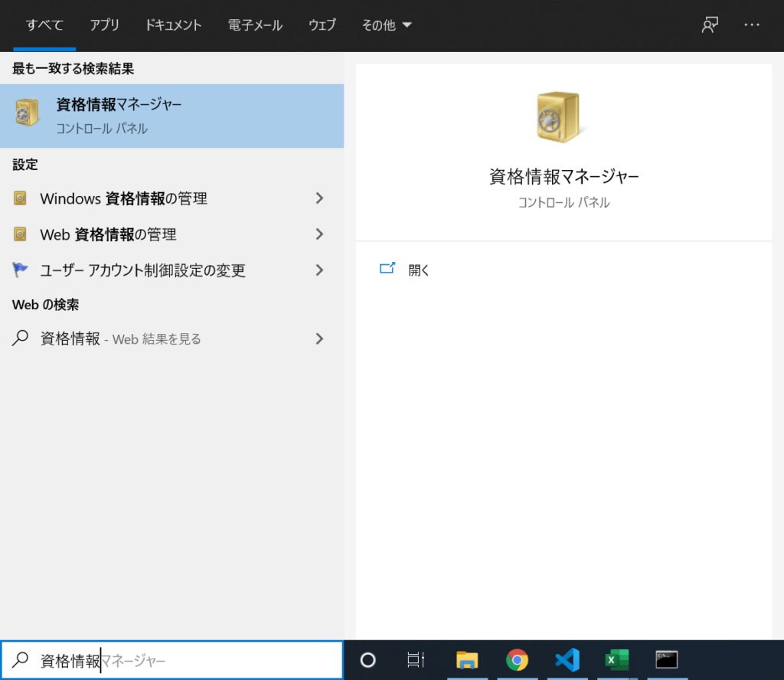Click 資格情報マネージャー title in preview pane
The height and width of the screenshot is (680, 784).
click(563, 176)
